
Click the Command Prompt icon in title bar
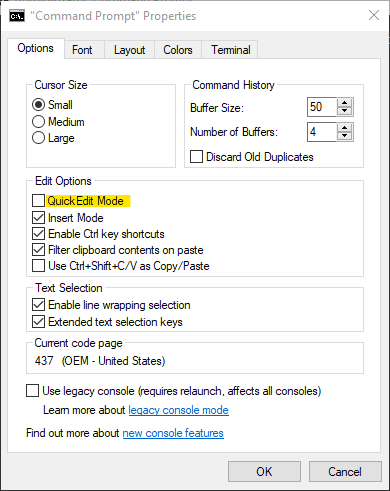pos(17,16)
